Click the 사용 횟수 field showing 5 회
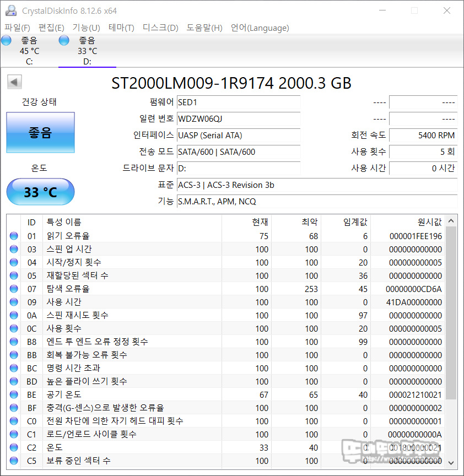 [423, 152]
